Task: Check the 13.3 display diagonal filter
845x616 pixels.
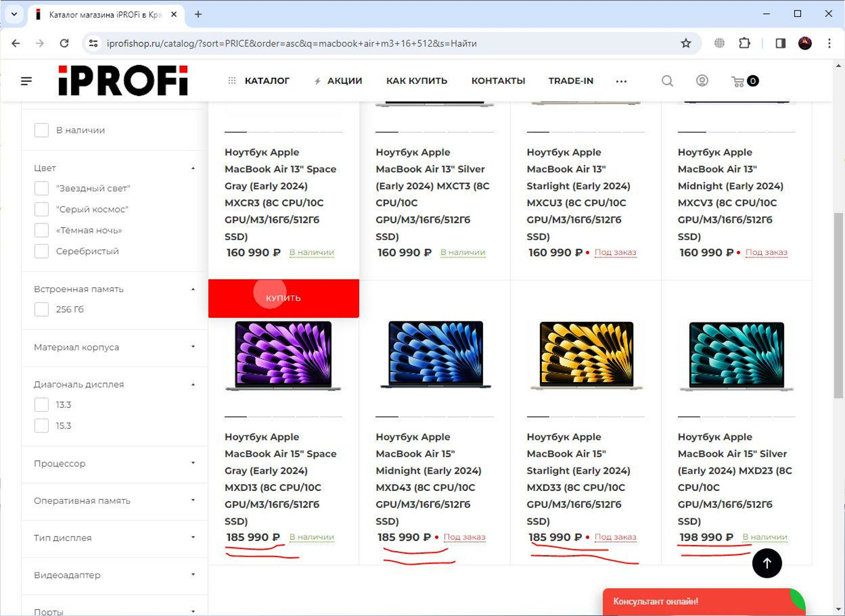Action: [x=41, y=404]
